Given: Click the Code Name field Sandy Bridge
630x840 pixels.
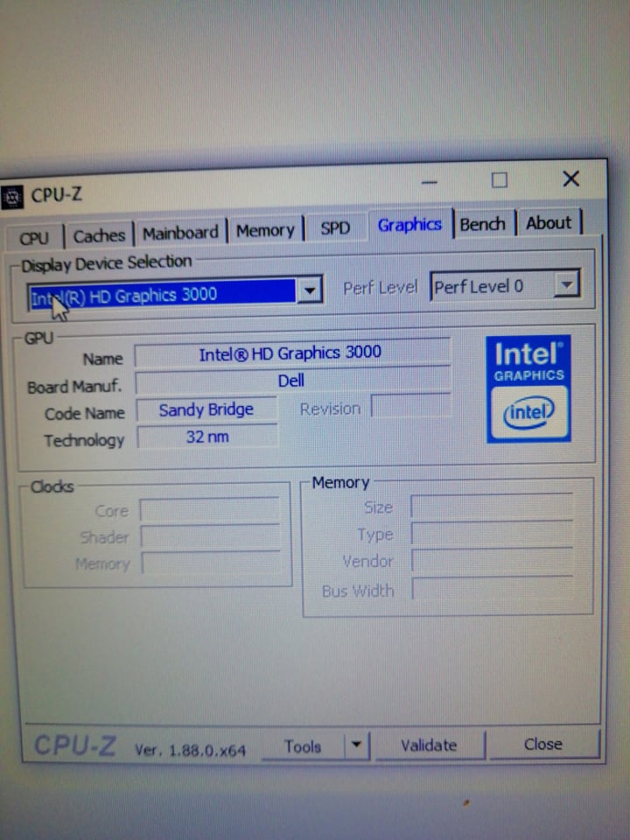Looking at the screenshot, I should 206,409.
